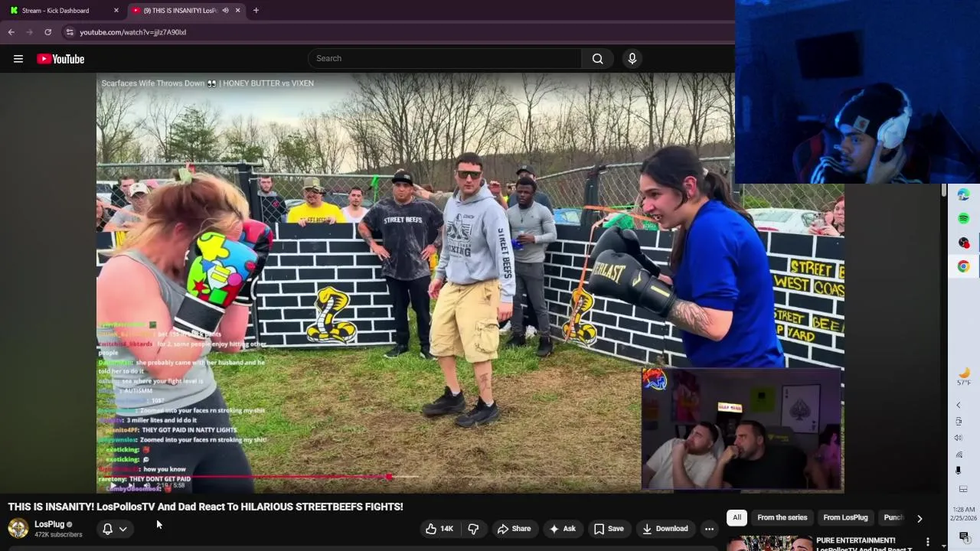
Task: Click the Share button
Action: 513,529
